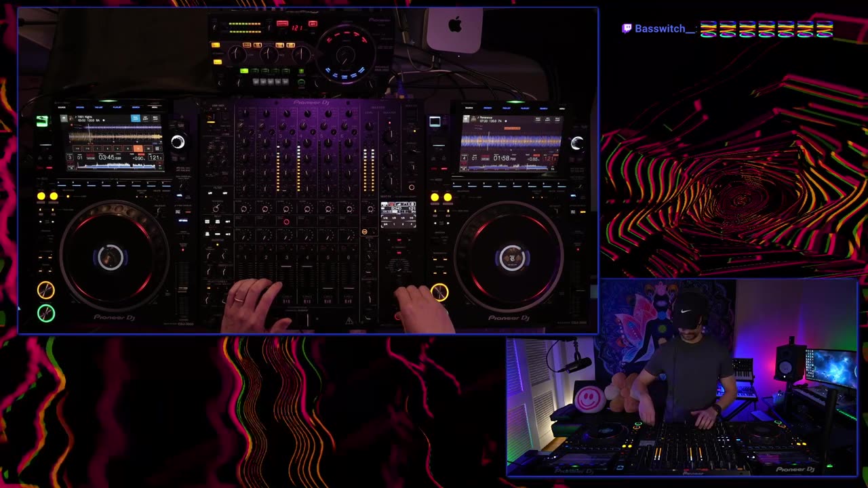Tap the blue lit button at top of left CDJ screen
The width and height of the screenshot is (868, 488).
pos(135,118)
